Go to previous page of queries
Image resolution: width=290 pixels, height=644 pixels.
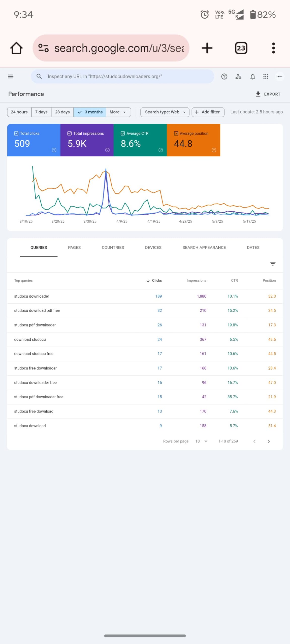coord(254,441)
